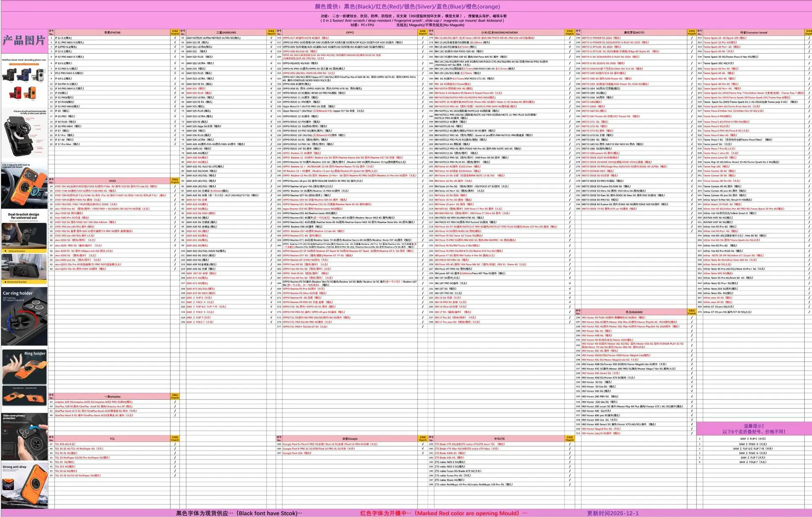
Task: Select the 'IP 12 PRO MAX 6.7' cell
Action: 112,57
